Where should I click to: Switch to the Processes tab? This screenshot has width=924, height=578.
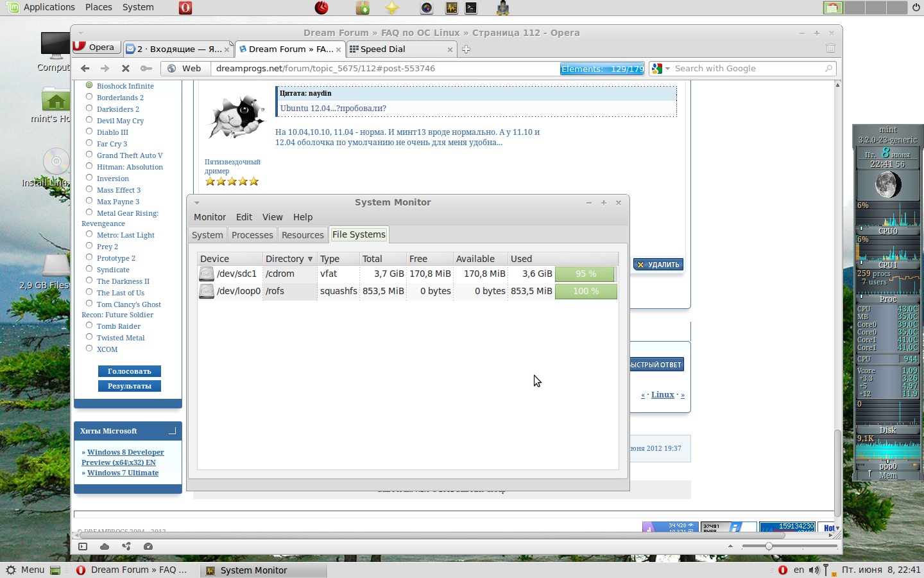252,235
